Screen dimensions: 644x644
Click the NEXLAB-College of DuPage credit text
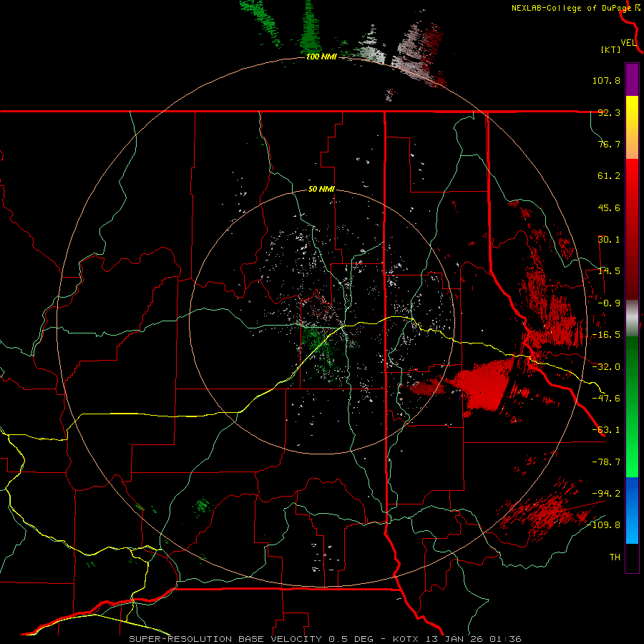pos(571,8)
